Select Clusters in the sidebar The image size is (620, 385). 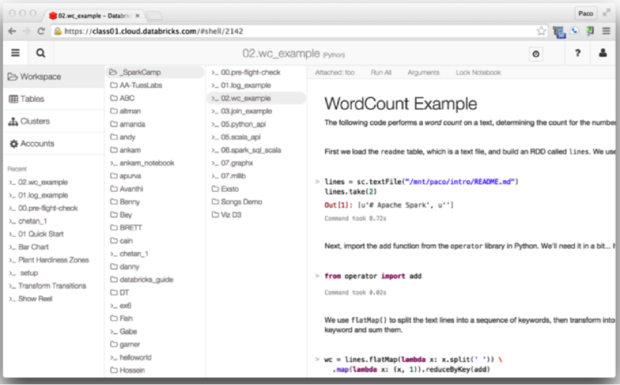(53, 121)
